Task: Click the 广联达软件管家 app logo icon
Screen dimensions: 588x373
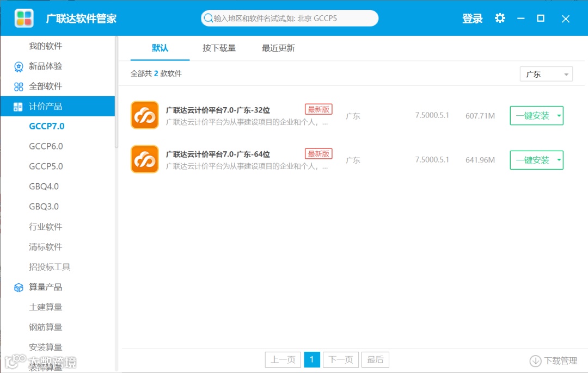Action: [24, 18]
